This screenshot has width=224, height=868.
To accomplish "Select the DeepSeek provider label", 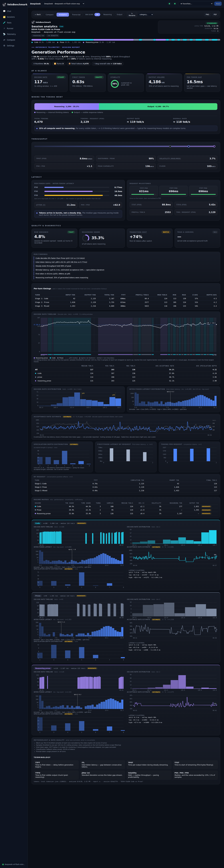I will click(35, 4).
